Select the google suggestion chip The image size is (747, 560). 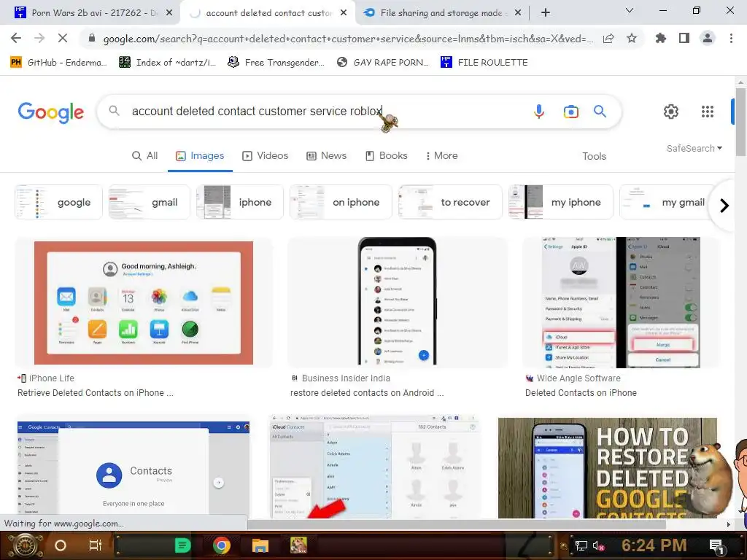pyautogui.click(x=58, y=202)
